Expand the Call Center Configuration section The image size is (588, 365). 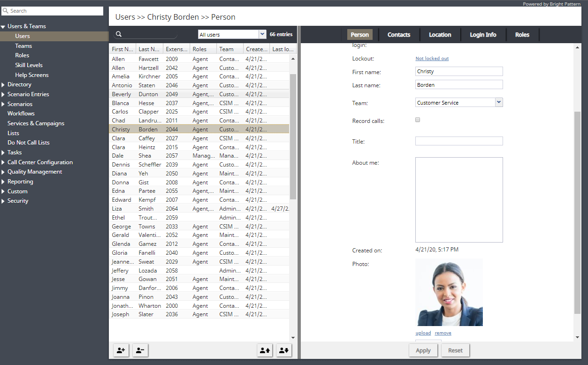click(3, 162)
